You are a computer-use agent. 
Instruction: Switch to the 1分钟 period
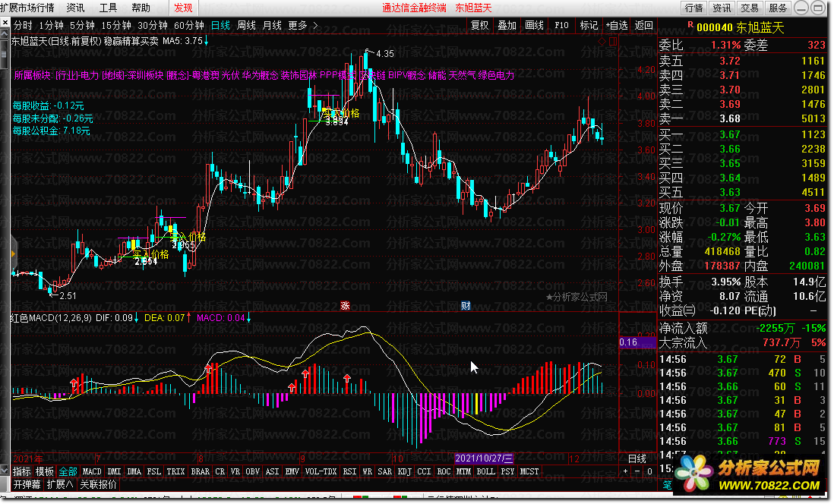51,25
